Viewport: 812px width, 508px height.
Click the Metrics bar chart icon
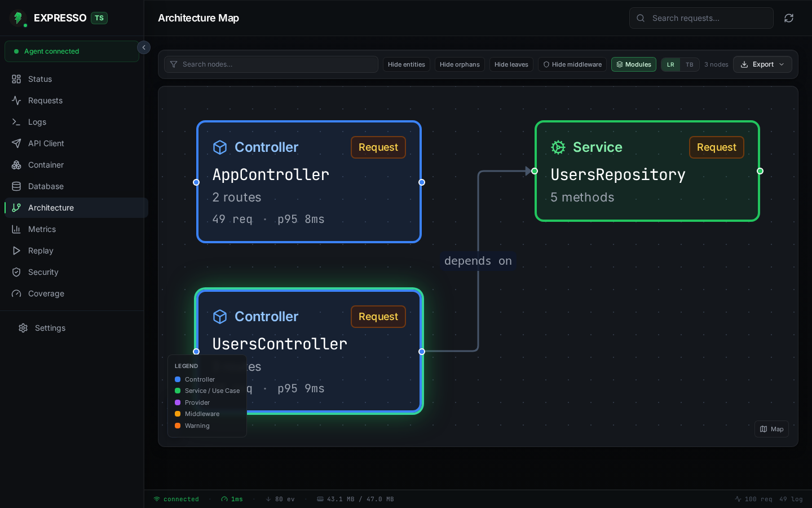coord(16,229)
